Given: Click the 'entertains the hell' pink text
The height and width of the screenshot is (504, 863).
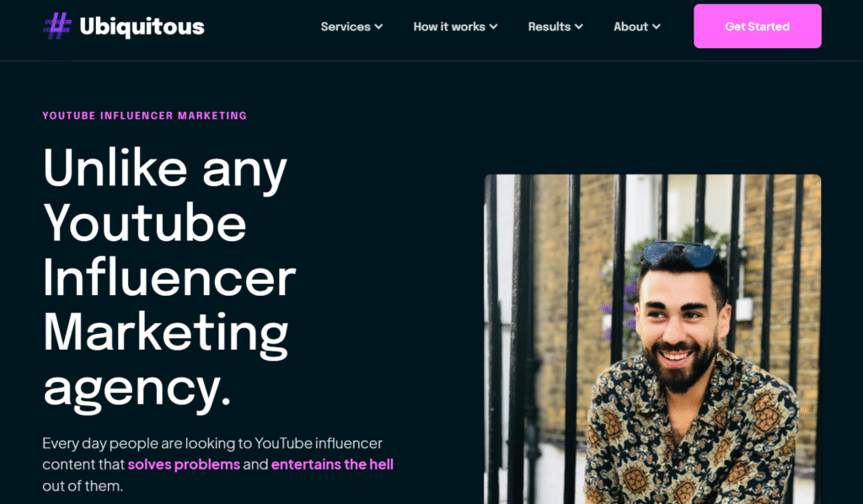Looking at the screenshot, I should (332, 464).
